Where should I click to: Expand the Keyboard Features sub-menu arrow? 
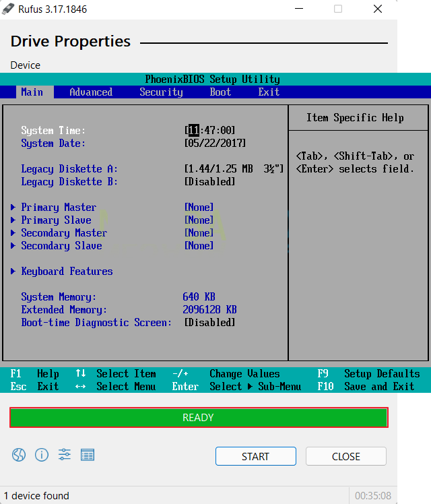pyautogui.click(x=13, y=272)
